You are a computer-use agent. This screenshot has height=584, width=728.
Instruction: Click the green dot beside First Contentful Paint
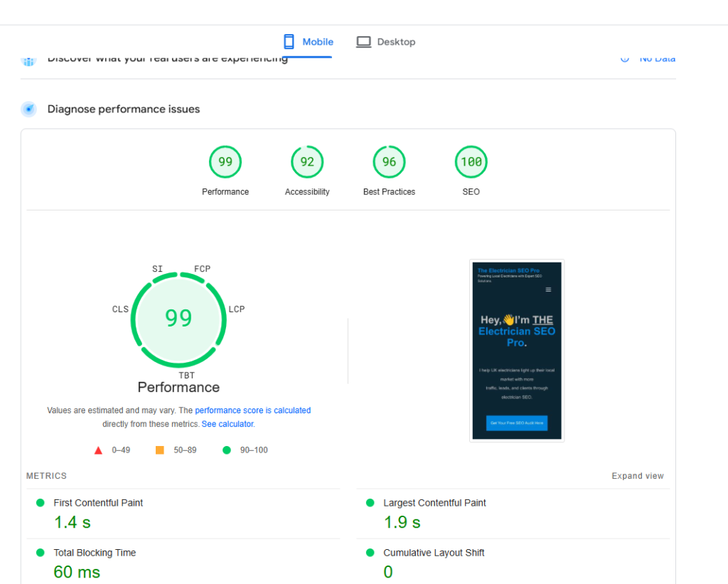(x=41, y=503)
